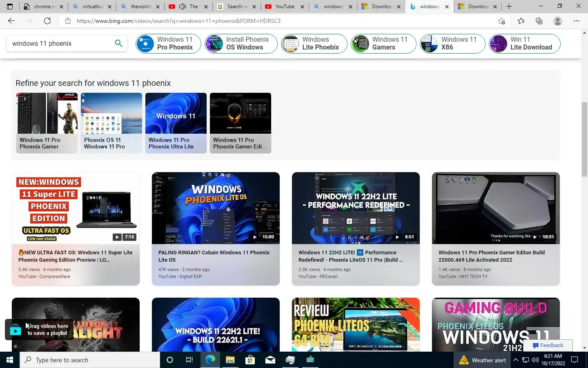The width and height of the screenshot is (588, 368).
Task: Select Windows 11 Gamers chip
Action: [383, 43]
